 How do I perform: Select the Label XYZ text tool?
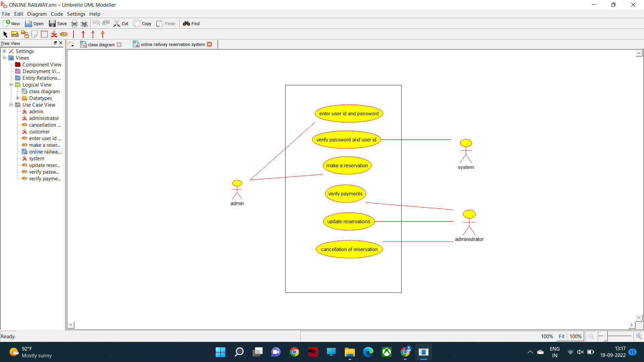point(15,34)
